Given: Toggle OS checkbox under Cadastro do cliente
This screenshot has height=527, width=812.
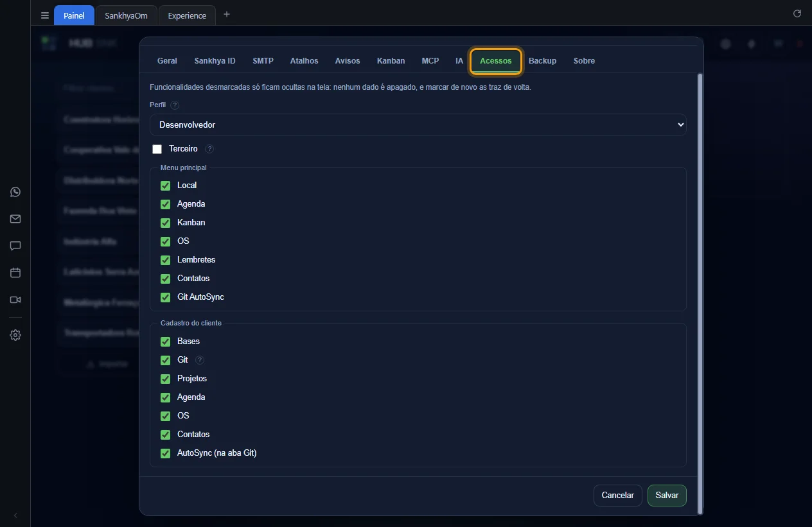Looking at the screenshot, I should point(166,416).
